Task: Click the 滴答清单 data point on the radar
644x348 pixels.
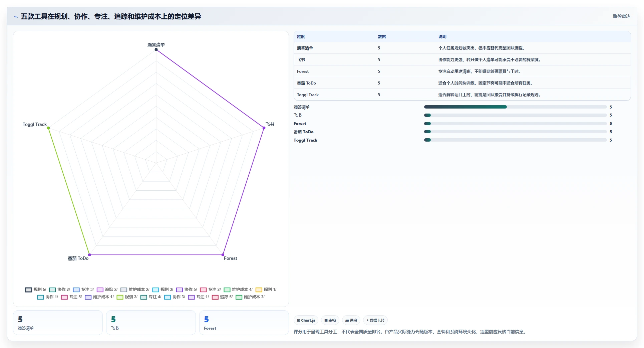Action: (156, 49)
